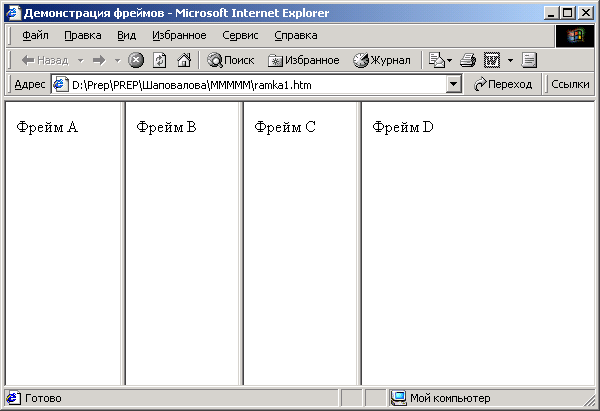This screenshot has width=600, height=411.
Task: Click the Refresh page icon
Action: point(160,60)
